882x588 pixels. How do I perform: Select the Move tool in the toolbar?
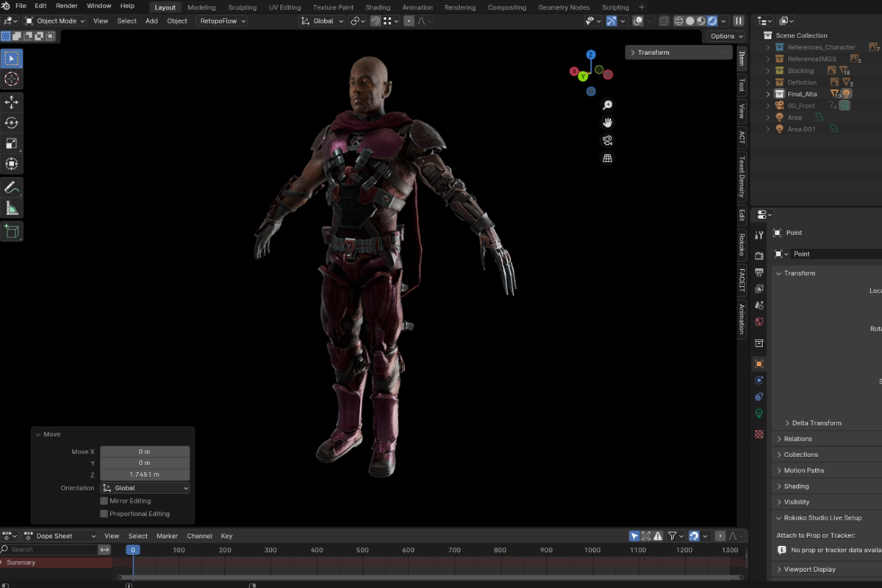(12, 102)
